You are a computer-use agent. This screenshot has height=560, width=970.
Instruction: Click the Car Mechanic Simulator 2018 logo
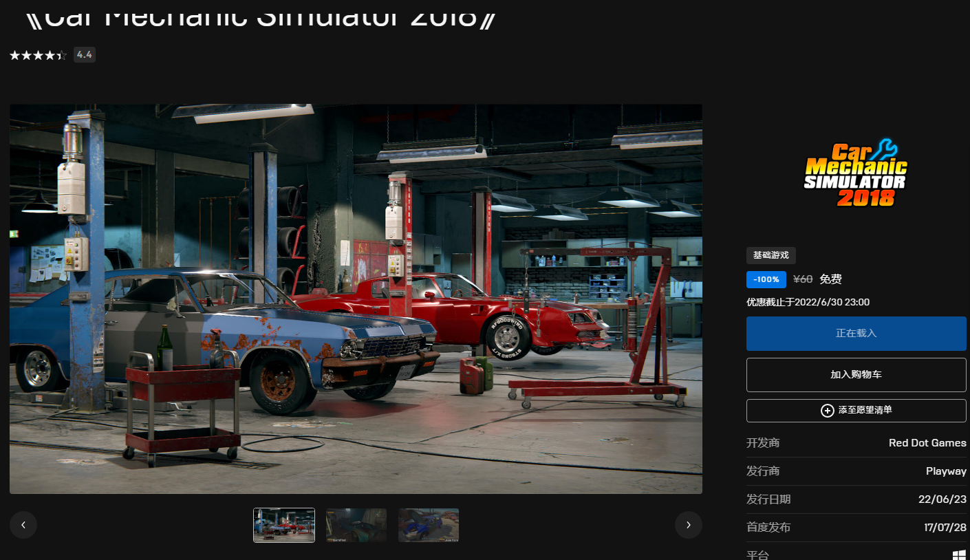click(x=856, y=173)
